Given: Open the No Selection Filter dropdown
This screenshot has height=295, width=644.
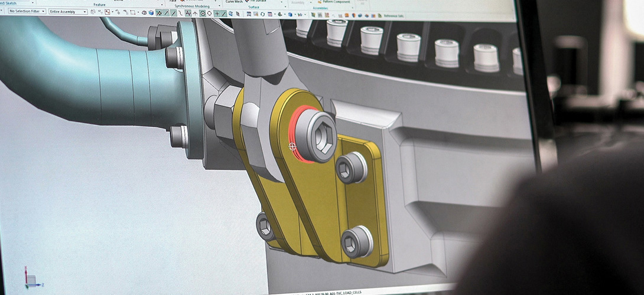Looking at the screenshot, I should pos(27,11).
